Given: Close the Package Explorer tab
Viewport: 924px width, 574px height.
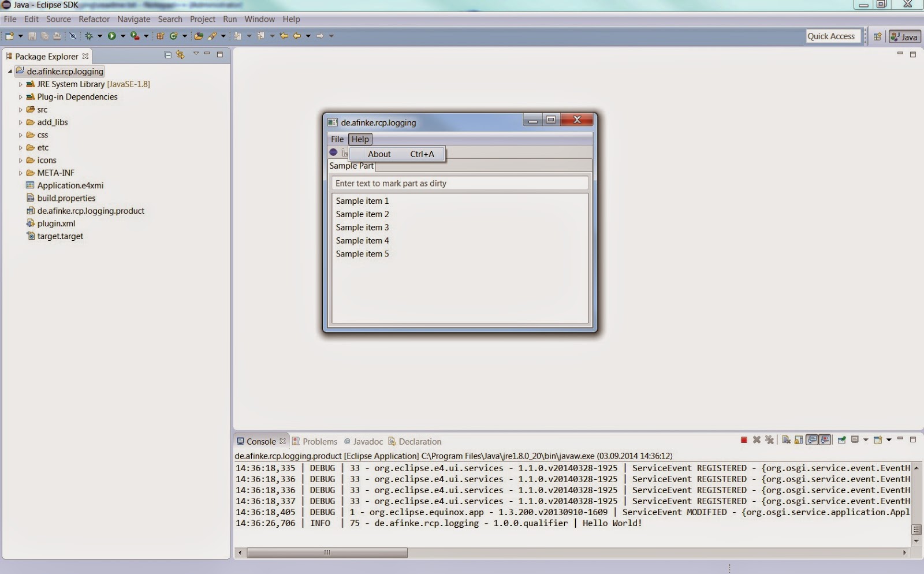Looking at the screenshot, I should click(85, 56).
